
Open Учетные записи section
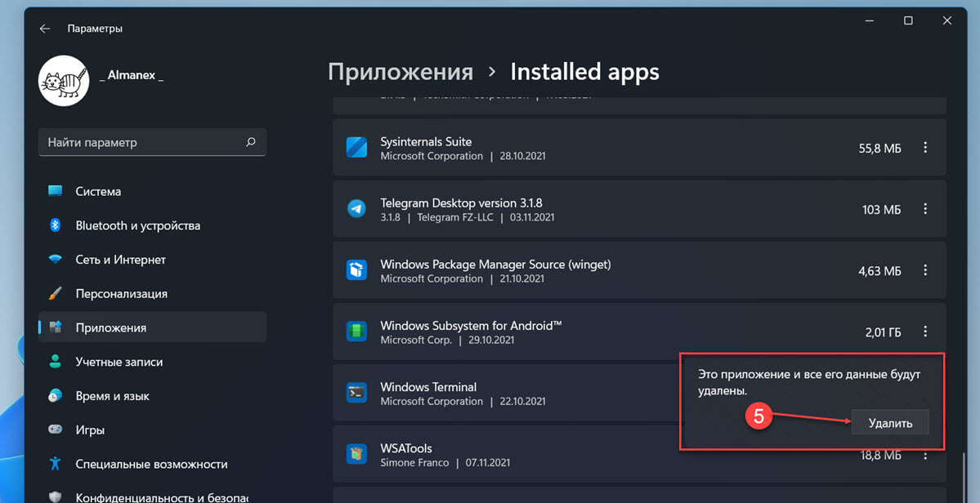click(153, 362)
